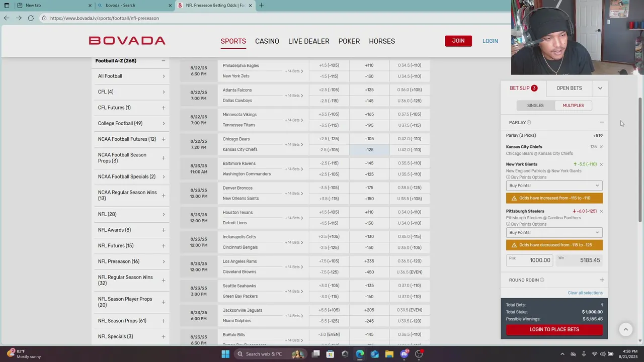Reload the page with the refresh icon

tap(31, 18)
